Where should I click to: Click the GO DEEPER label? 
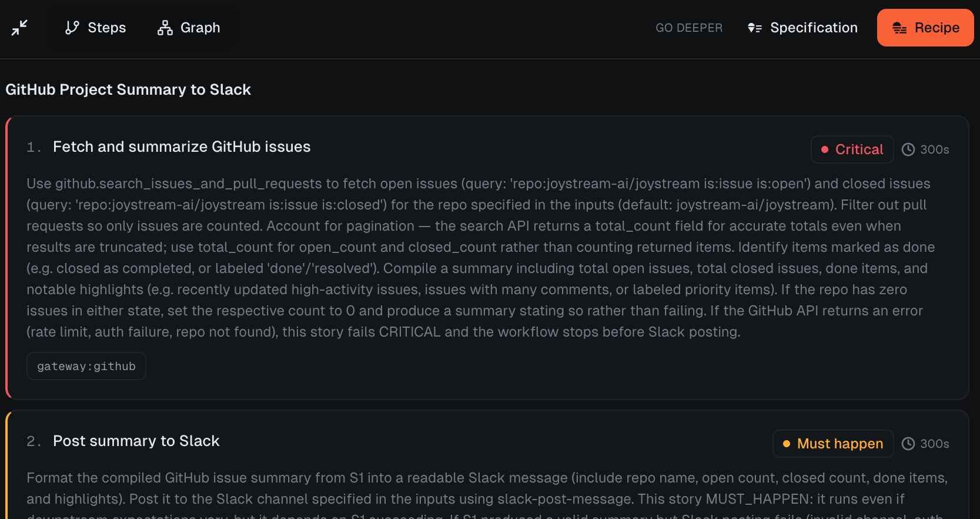point(689,28)
